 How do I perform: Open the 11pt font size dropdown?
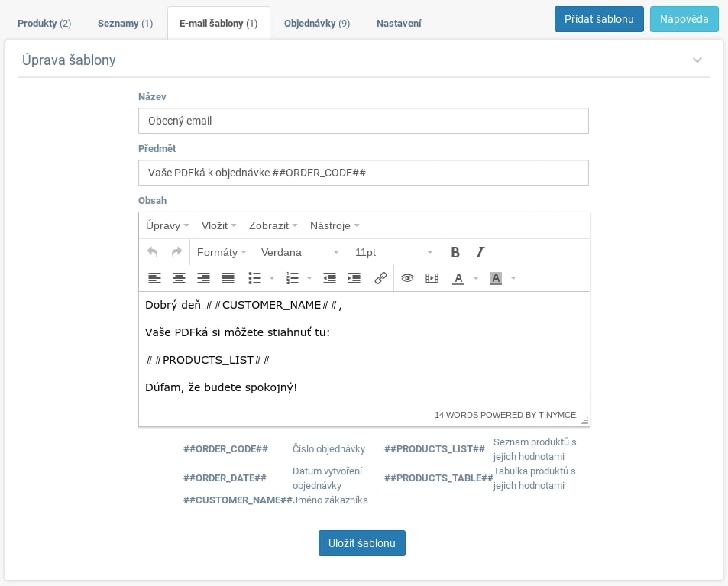393,252
